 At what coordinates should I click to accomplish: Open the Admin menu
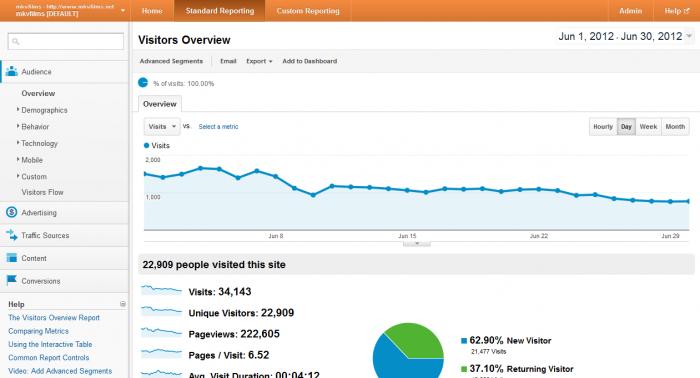tap(630, 11)
